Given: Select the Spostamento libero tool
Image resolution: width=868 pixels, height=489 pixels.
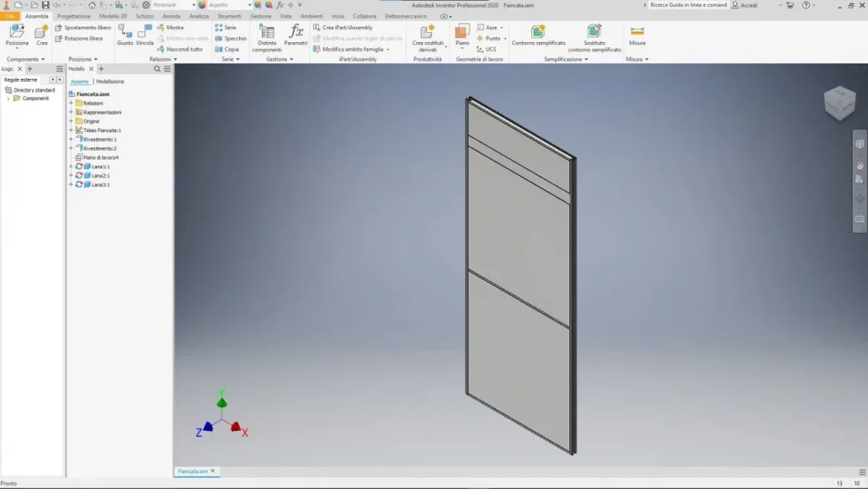Looking at the screenshot, I should tap(83, 28).
